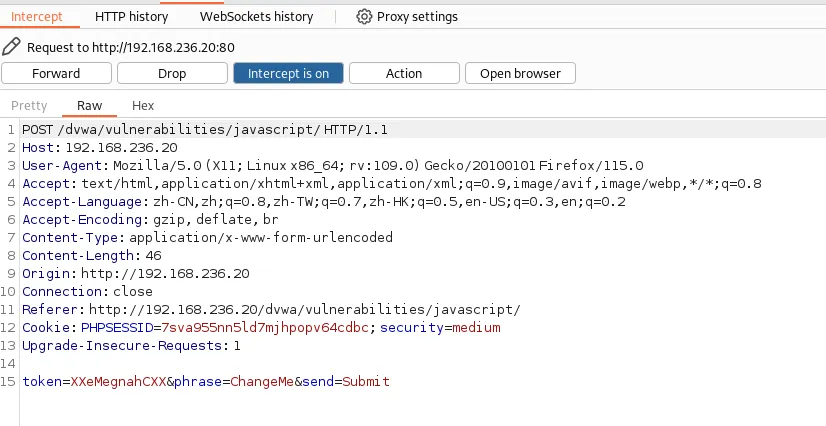
Task: Click the pencil edit icon beside request target
Action: (11, 46)
